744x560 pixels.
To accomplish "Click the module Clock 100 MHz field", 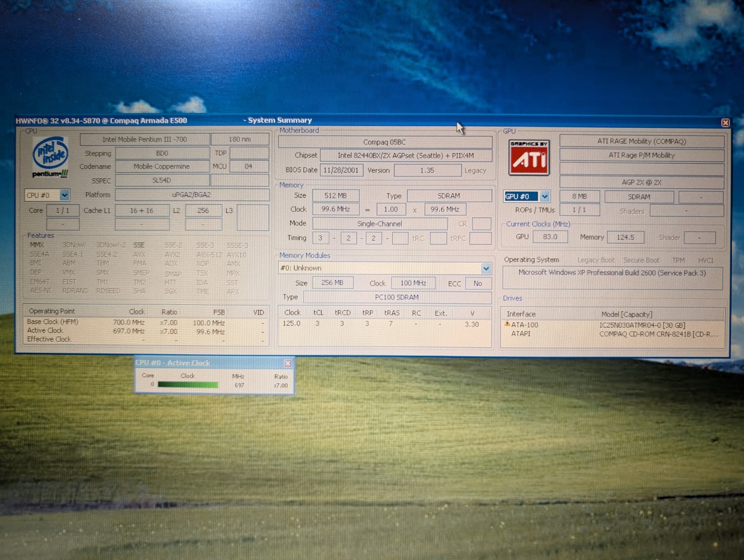I will point(413,283).
